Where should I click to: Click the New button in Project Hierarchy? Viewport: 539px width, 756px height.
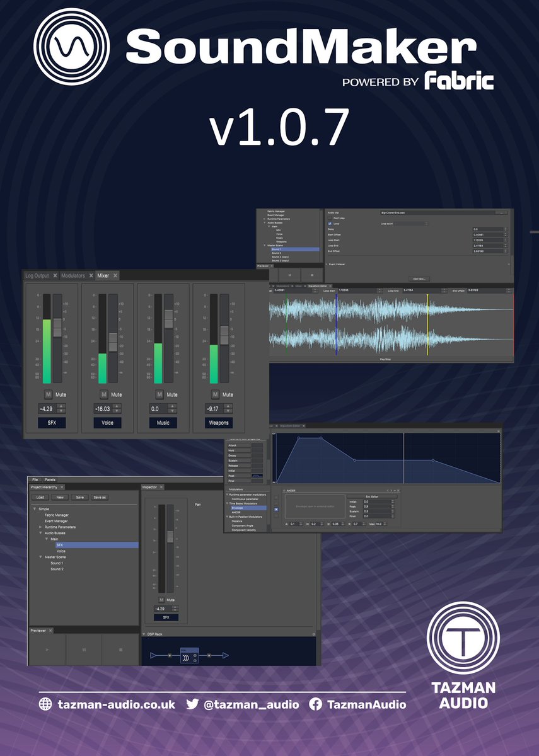pos(59,497)
